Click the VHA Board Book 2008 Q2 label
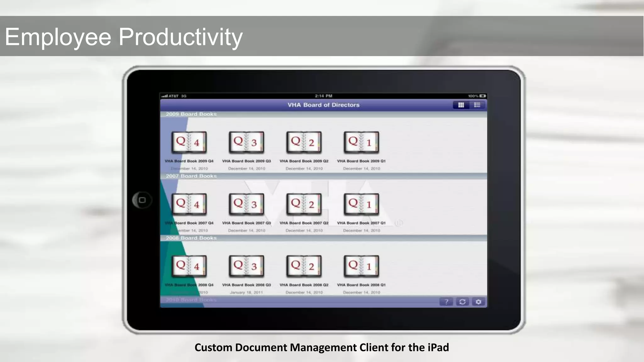 tap(304, 285)
